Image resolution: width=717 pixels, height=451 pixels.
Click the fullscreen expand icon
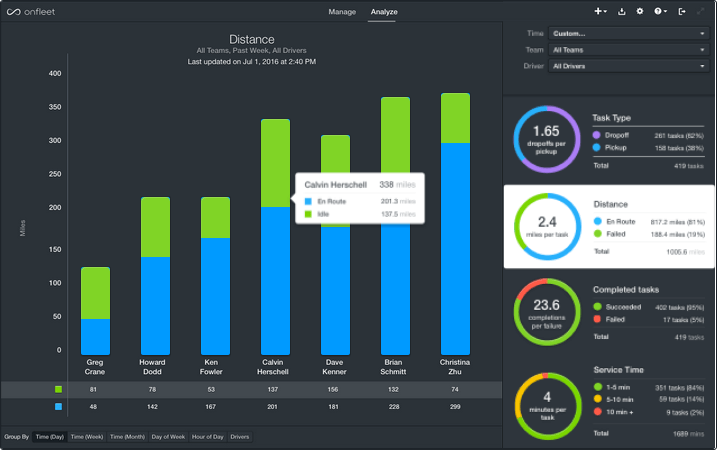pos(700,11)
